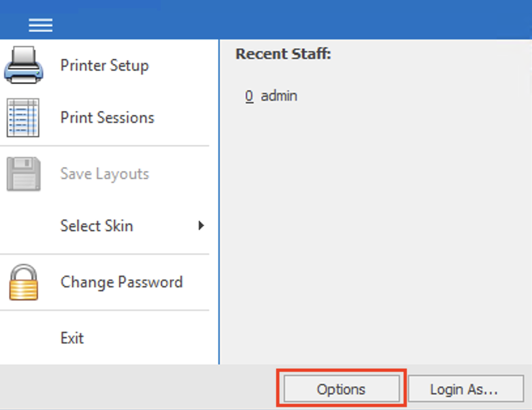Screen dimensions: 532x410
Task: Select the Print Sessions spreadsheet icon
Action: (24, 118)
